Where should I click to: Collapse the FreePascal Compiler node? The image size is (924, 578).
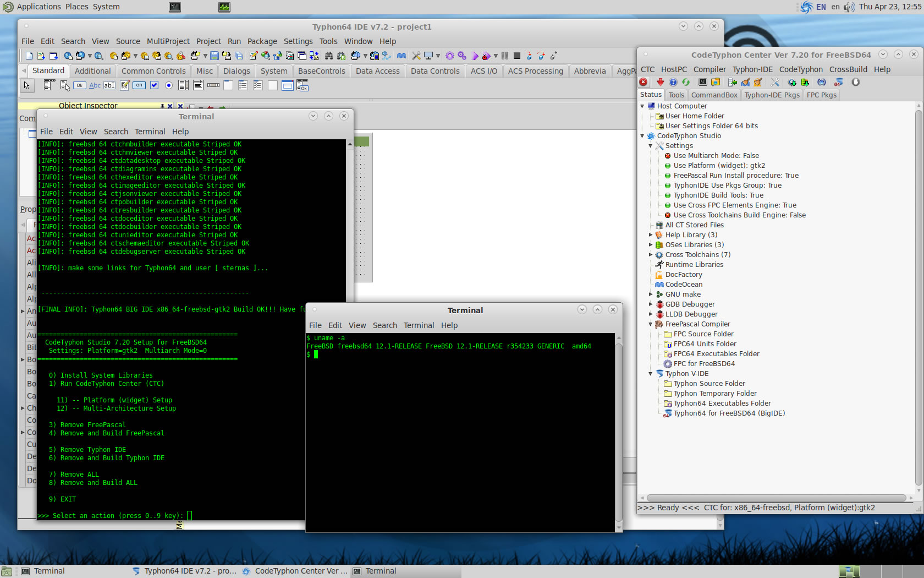pos(650,324)
